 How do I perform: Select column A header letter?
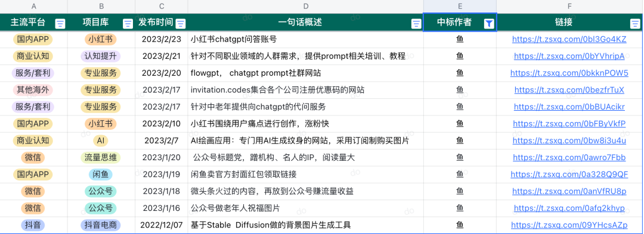tap(33, 6)
